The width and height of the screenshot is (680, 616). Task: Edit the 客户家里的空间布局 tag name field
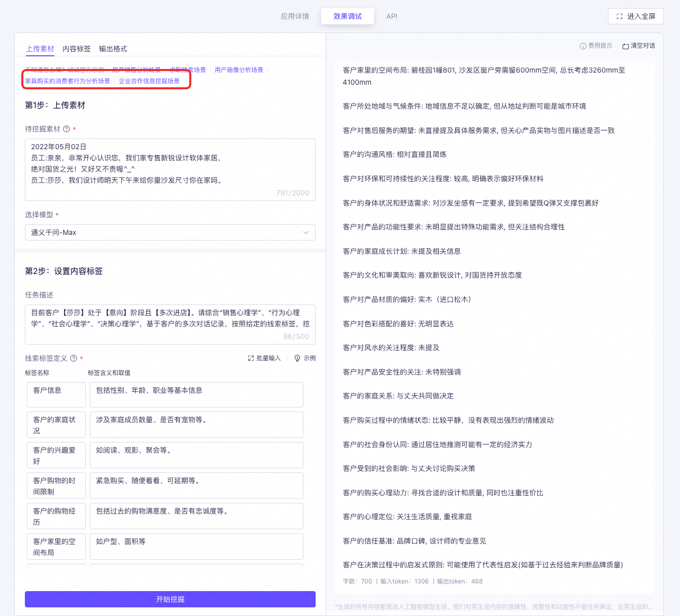click(x=56, y=546)
